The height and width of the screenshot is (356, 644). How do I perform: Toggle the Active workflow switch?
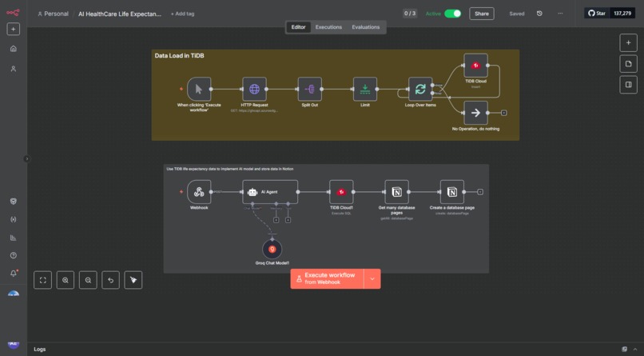point(452,14)
